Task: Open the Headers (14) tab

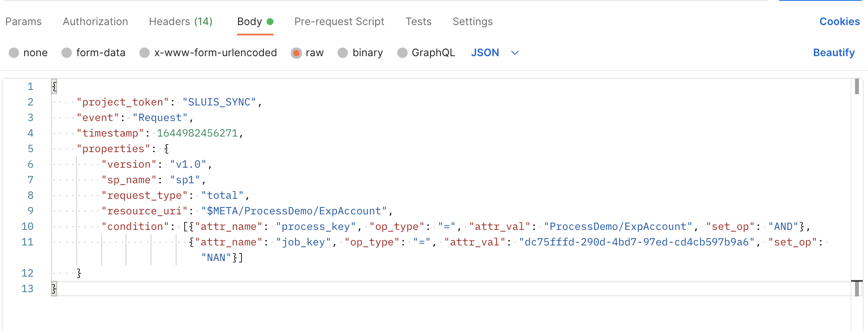Action: (180, 22)
